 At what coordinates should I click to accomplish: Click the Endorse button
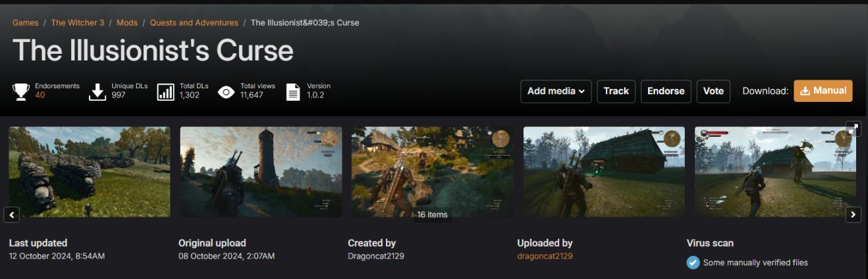[666, 91]
